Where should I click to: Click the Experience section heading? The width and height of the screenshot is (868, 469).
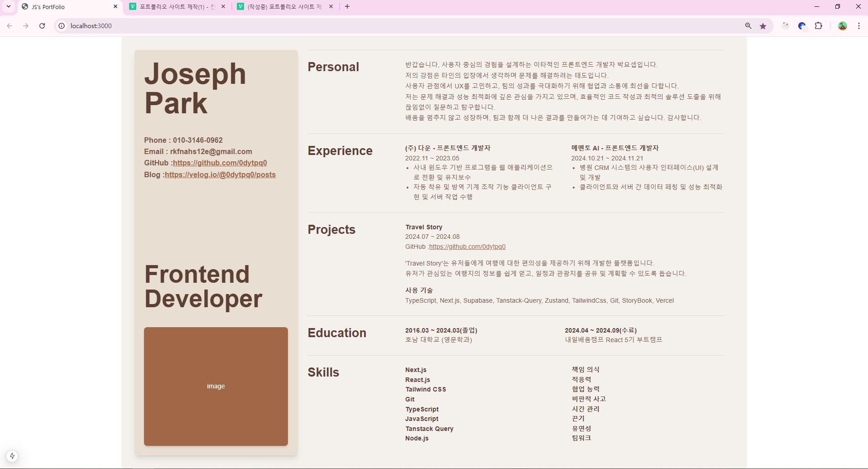[x=340, y=151]
